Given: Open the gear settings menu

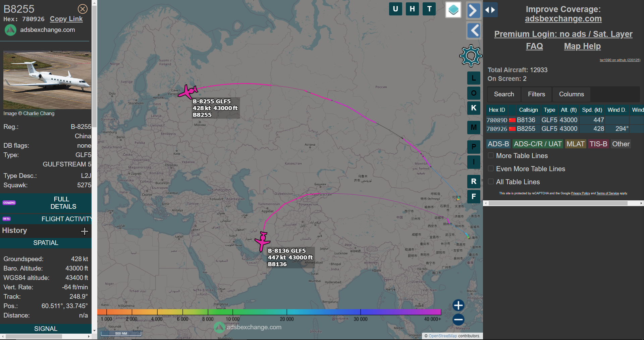Looking at the screenshot, I should 471,56.
